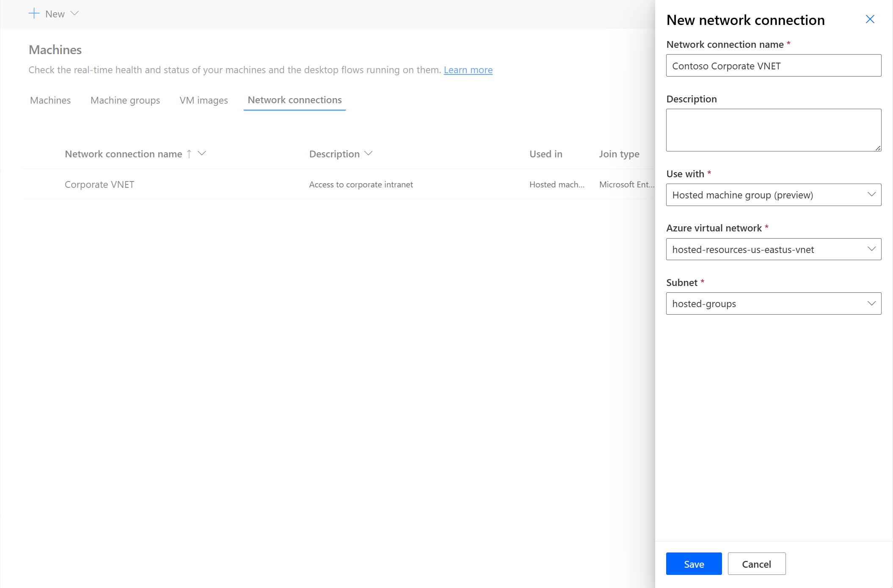The width and height of the screenshot is (893, 588).
Task: Switch to the Machines tab
Action: coord(50,100)
